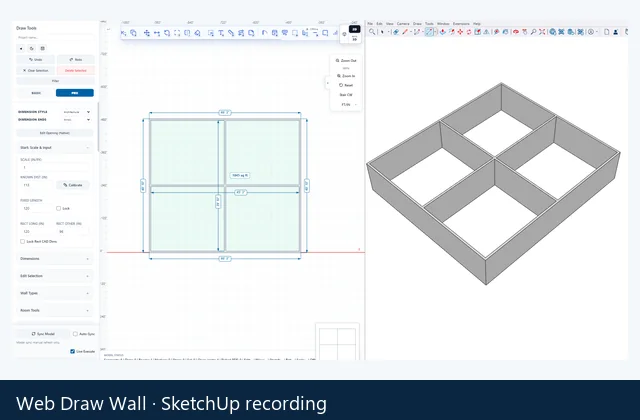Open the Dimension Style dropdown
Image resolution: width=640 pixels, height=420 pixels.
(77, 112)
